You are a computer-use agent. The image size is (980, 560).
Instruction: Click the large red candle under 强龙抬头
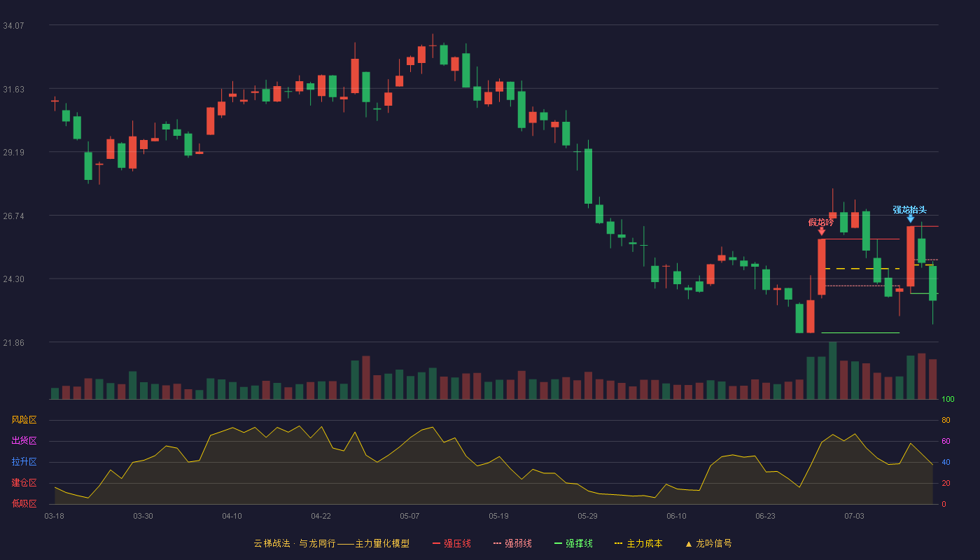coord(910,256)
